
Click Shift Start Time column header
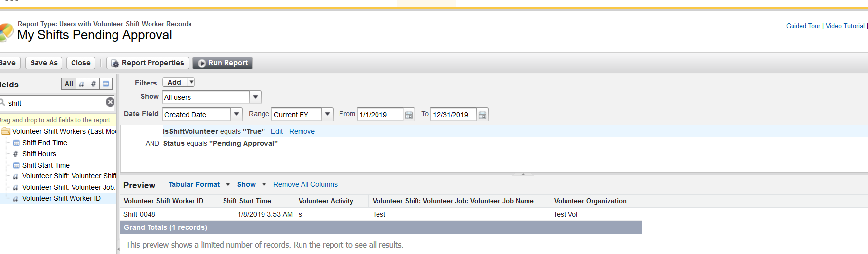coord(257,201)
